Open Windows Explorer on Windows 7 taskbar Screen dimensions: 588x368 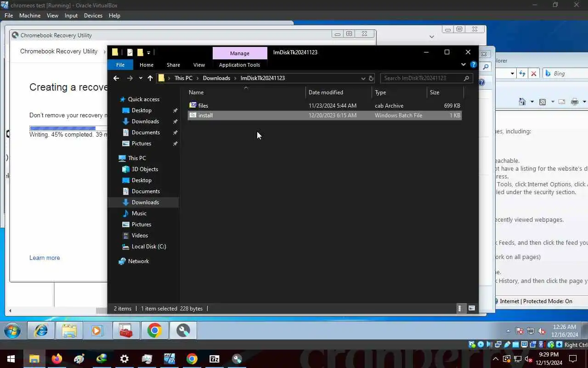(69, 331)
